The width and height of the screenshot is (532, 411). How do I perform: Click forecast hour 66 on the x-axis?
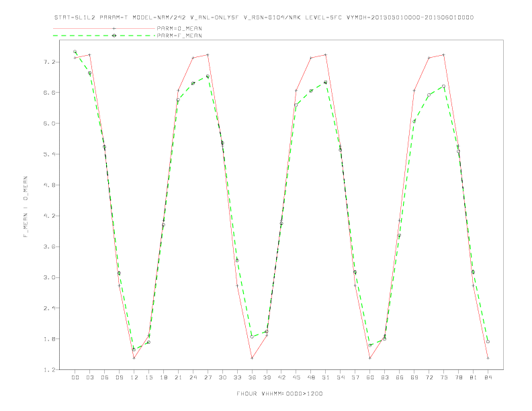coord(400,377)
